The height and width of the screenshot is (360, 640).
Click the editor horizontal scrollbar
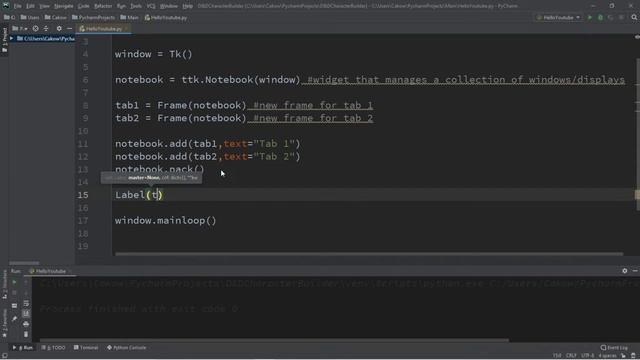tap(369, 254)
